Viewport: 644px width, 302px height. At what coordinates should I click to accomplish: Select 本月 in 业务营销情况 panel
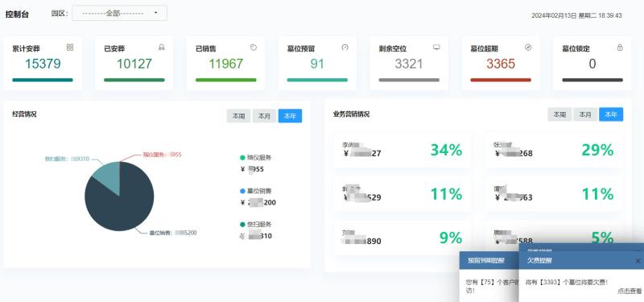click(585, 114)
